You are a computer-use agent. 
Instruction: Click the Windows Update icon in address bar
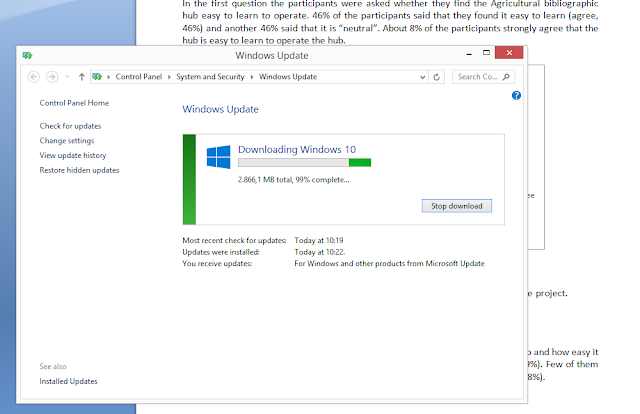pyautogui.click(x=97, y=77)
